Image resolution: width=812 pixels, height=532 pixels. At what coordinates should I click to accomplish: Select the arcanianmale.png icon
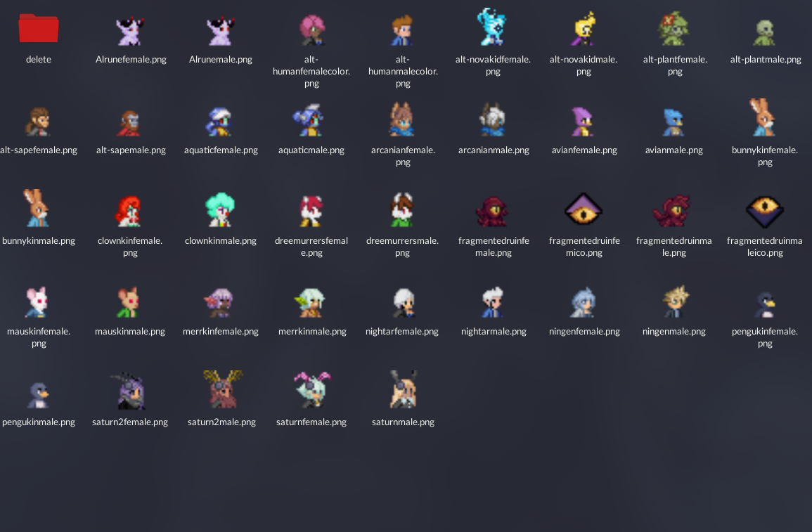pyautogui.click(x=493, y=119)
